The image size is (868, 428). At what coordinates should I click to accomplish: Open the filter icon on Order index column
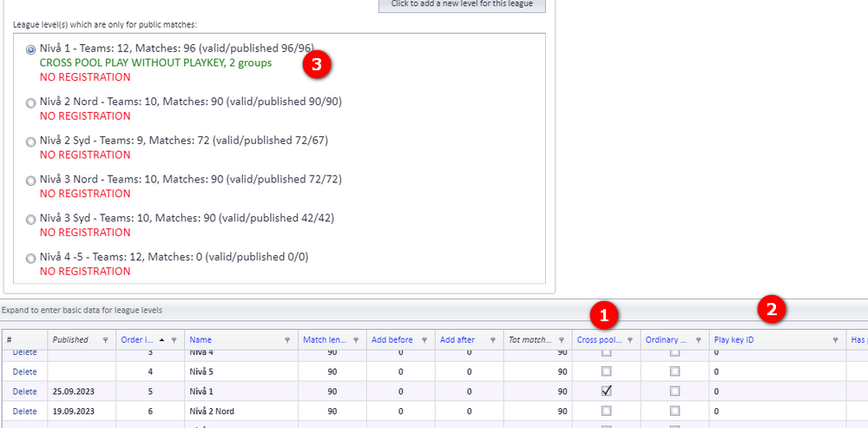tap(174, 340)
